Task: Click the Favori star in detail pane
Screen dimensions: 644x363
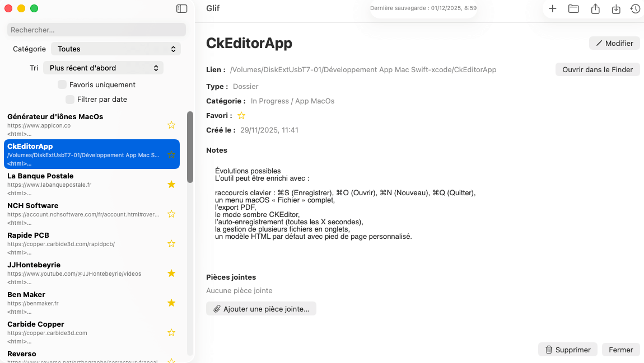Action: [x=241, y=116]
